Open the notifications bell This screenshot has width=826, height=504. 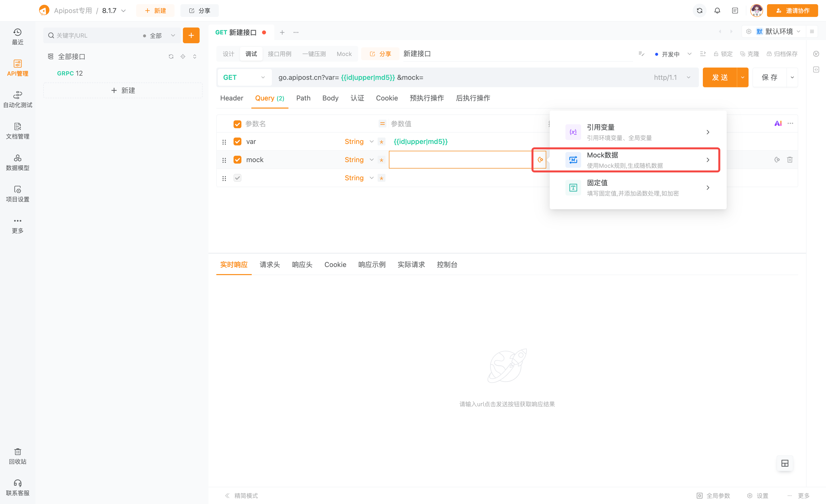(717, 11)
